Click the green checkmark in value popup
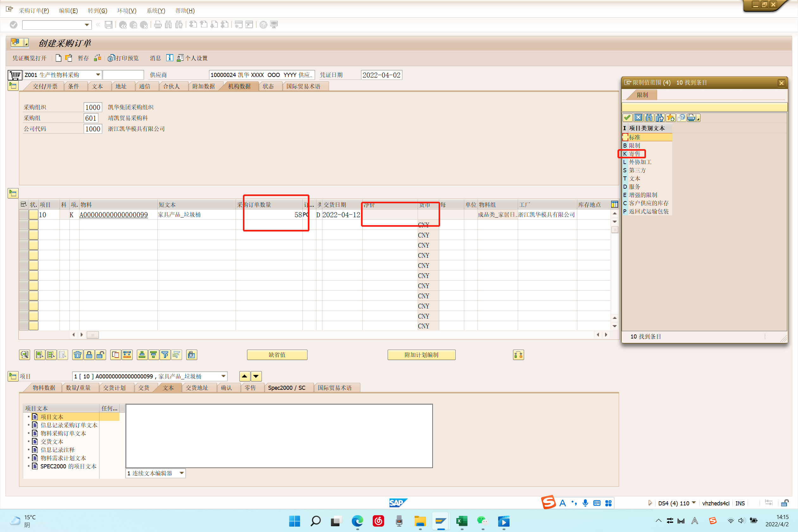The image size is (798, 532). pos(627,118)
